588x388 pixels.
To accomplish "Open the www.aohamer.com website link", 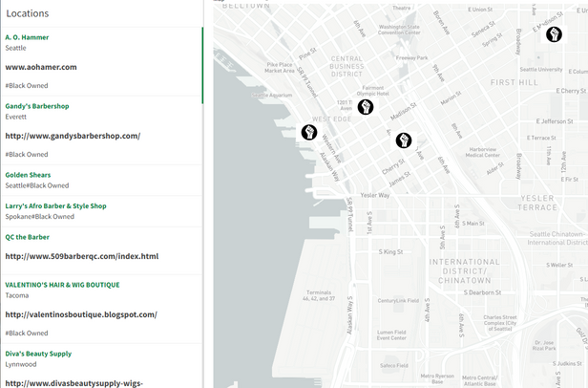I will 41,67.
